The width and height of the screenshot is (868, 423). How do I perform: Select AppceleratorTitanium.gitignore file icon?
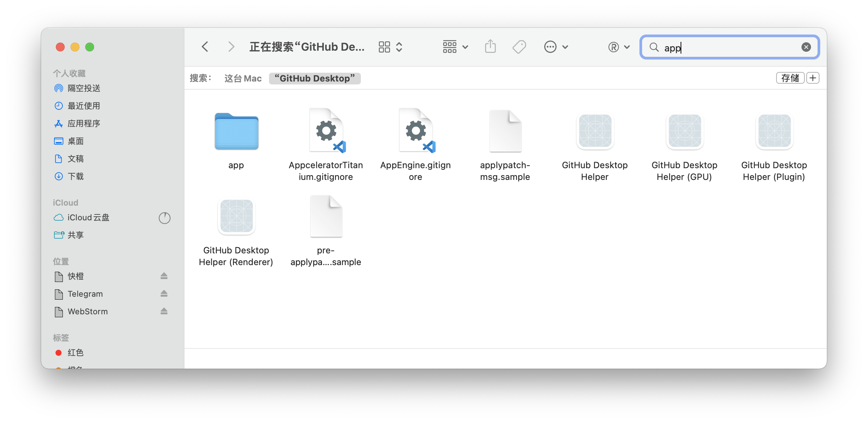[x=326, y=130]
